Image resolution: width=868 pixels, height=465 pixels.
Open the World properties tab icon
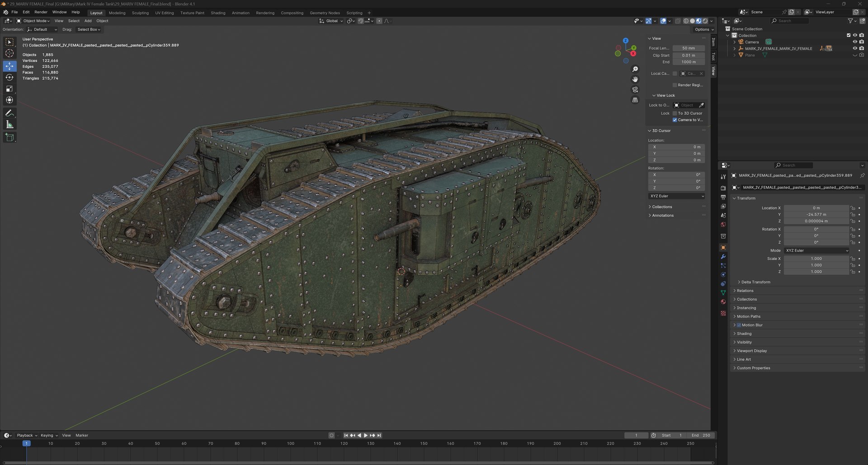click(723, 224)
